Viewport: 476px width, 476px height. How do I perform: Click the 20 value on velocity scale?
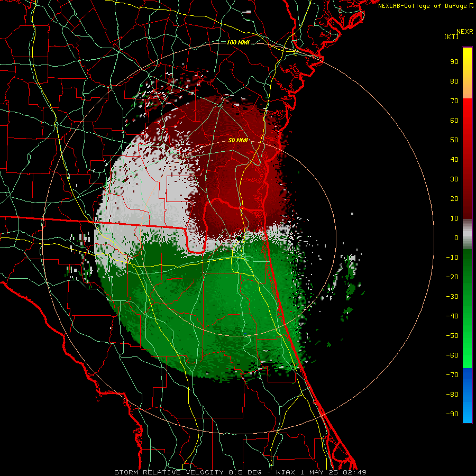(454, 198)
